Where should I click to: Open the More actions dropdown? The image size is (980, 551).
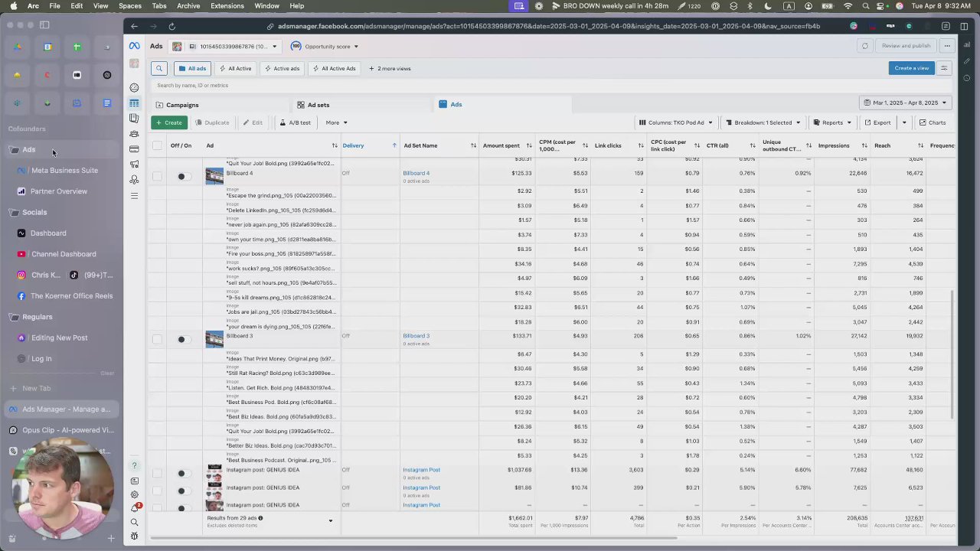point(336,122)
